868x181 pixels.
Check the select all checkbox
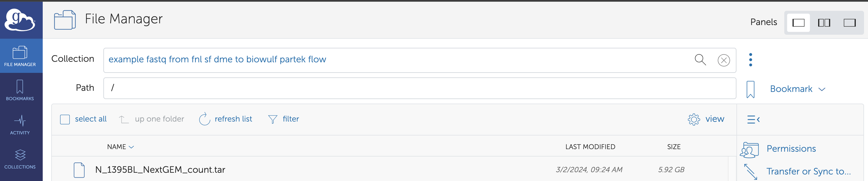(x=65, y=120)
